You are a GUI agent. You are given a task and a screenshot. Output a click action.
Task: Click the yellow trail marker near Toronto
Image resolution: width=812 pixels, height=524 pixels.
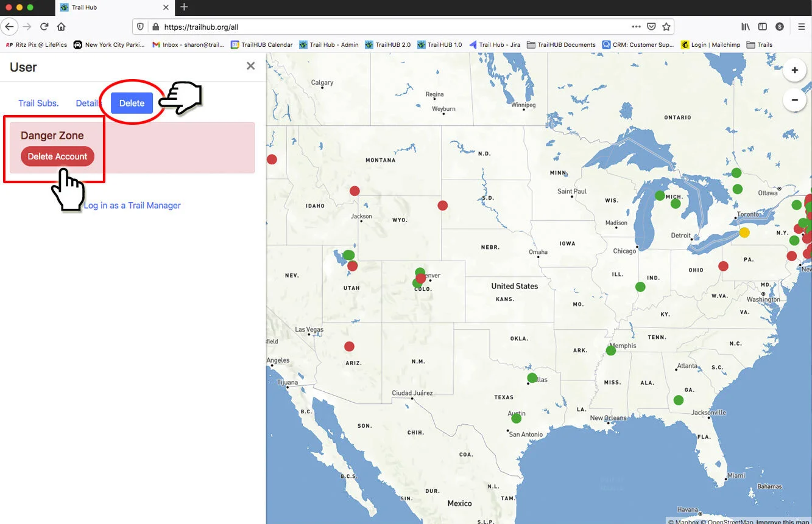pyautogui.click(x=744, y=232)
